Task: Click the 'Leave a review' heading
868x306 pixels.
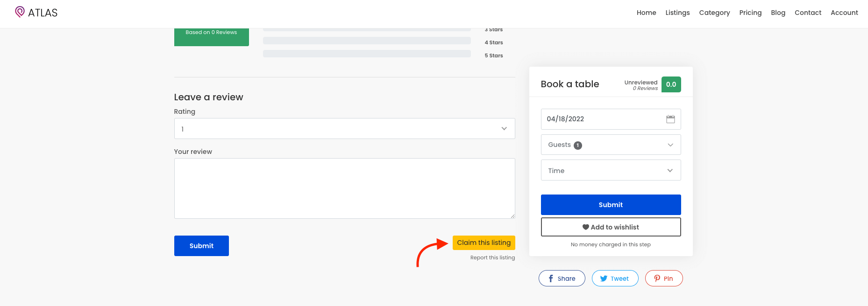Action: coord(208,97)
